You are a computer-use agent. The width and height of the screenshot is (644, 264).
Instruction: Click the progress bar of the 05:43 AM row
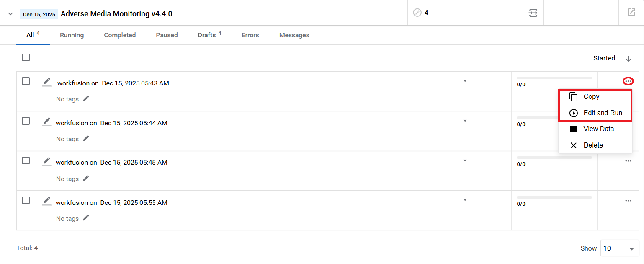554,78
